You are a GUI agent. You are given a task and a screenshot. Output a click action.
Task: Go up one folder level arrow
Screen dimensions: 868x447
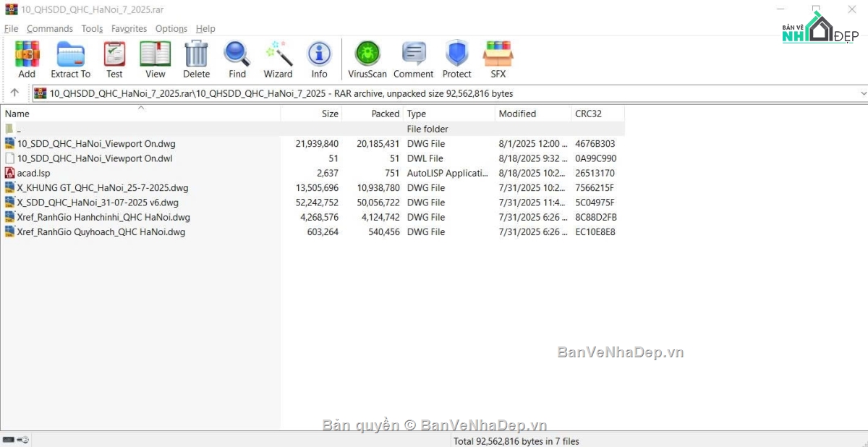tap(14, 93)
